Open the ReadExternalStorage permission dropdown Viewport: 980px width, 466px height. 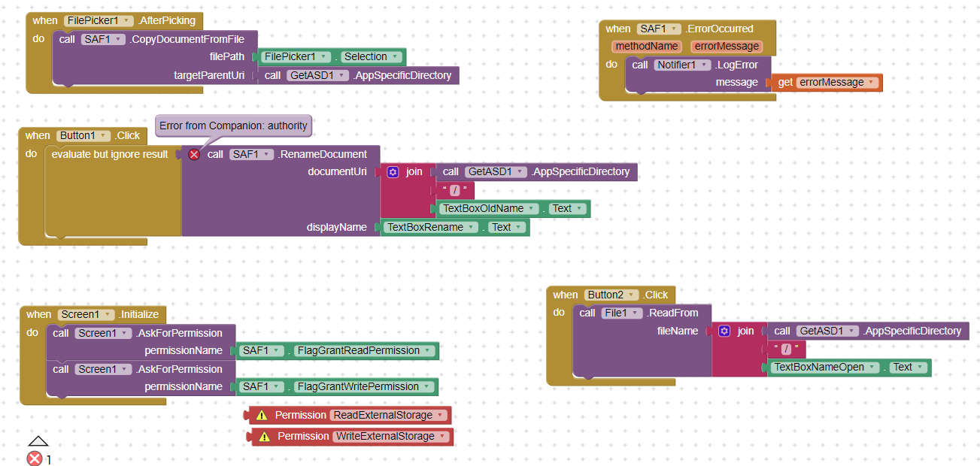(440, 416)
